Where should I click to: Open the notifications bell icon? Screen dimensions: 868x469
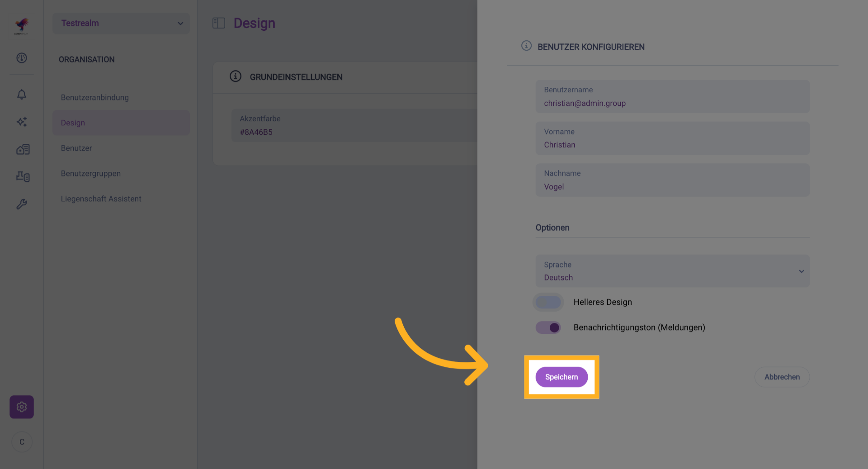[22, 95]
